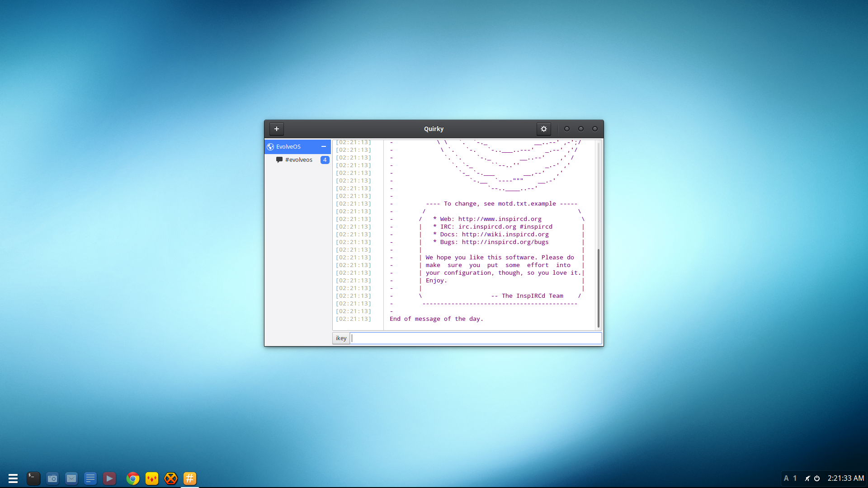This screenshot has width=868, height=488.
Task: Click the '1' num lock tray indicator
Action: click(795, 479)
